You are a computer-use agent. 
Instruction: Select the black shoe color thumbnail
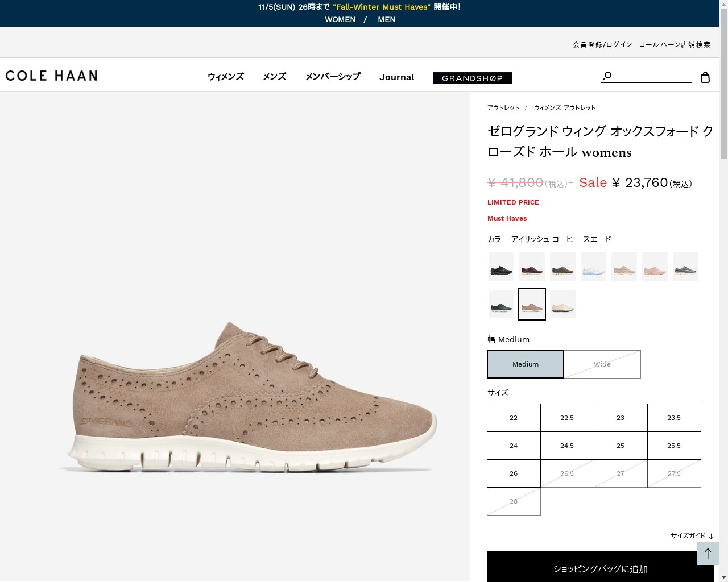[501, 267]
